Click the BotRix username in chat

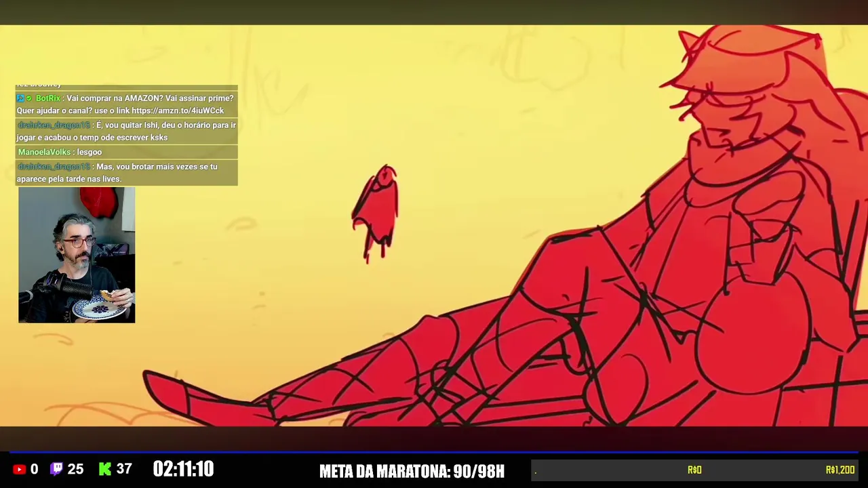tap(47, 98)
